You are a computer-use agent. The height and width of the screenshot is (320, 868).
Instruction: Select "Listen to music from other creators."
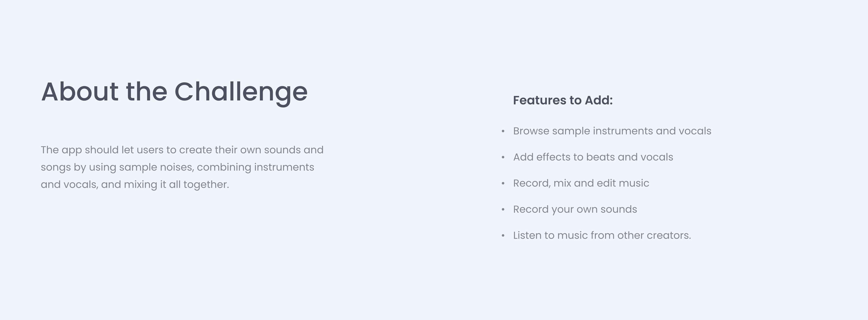pyautogui.click(x=602, y=235)
